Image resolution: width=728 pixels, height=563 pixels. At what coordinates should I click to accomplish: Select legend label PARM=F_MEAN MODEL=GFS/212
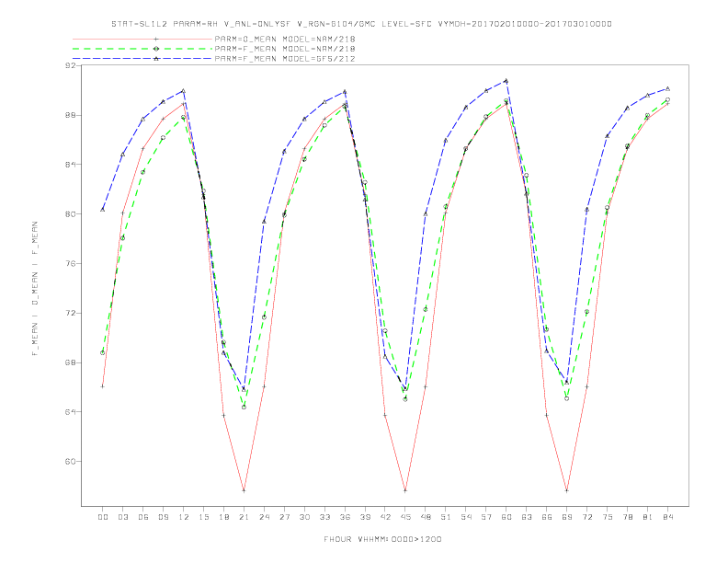point(285,59)
